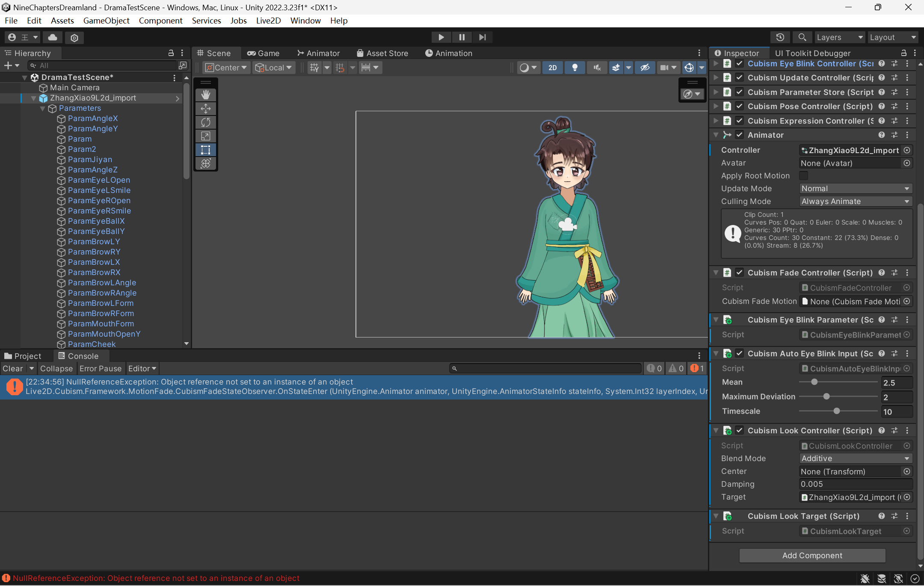Open the Center pivot dropdown

(x=227, y=68)
